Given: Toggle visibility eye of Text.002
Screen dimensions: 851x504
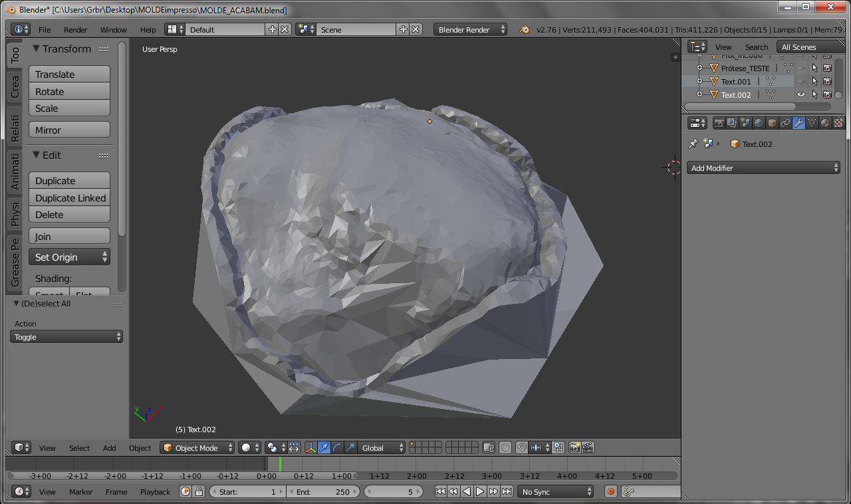Looking at the screenshot, I should 801,94.
